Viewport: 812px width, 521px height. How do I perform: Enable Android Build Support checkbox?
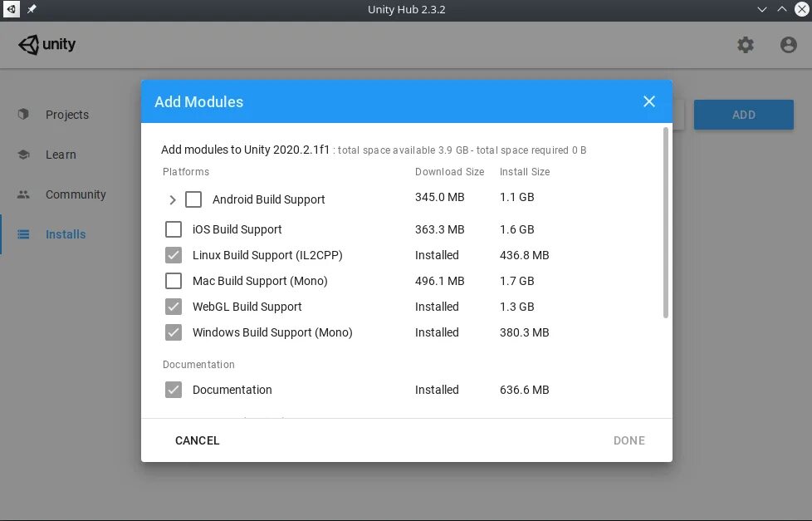(x=193, y=199)
